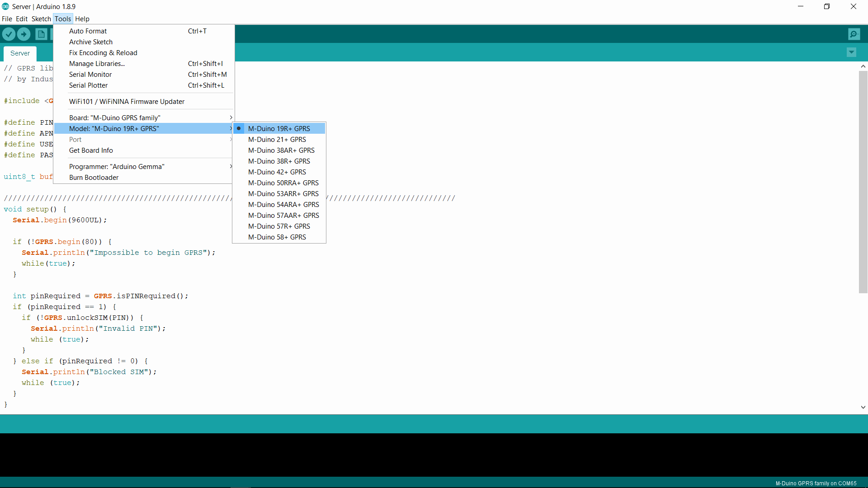Screen dimensions: 868x488
Task: Click the New Sketch icon
Action: point(42,34)
